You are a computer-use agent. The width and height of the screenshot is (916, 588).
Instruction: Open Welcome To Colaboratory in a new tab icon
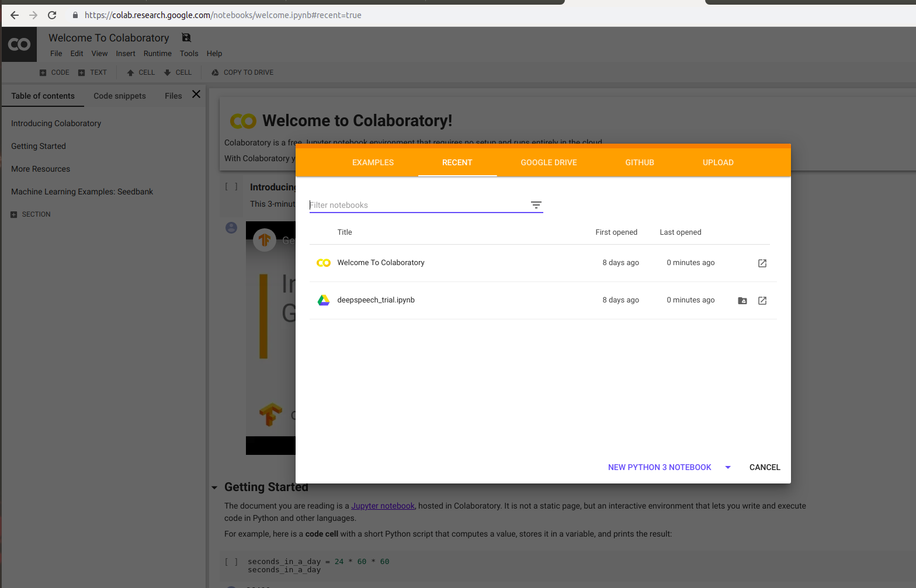coord(762,263)
